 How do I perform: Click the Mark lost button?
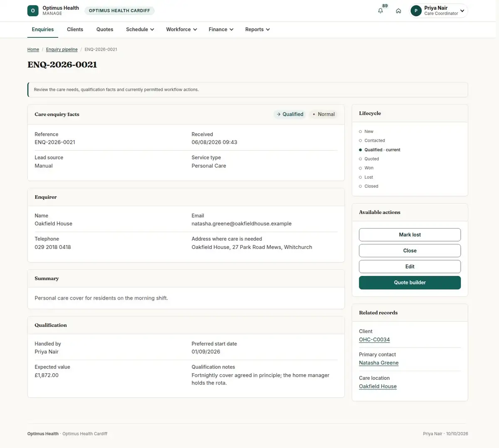click(x=410, y=235)
